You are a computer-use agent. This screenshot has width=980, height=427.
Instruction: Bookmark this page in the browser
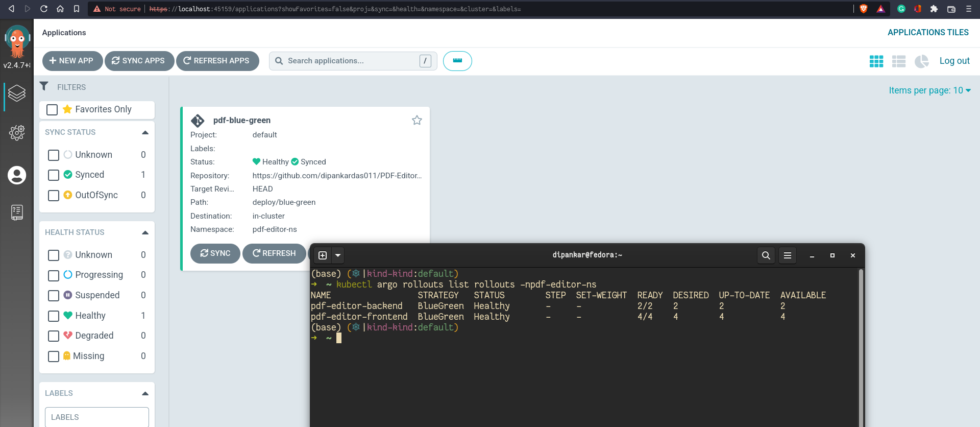(77, 9)
